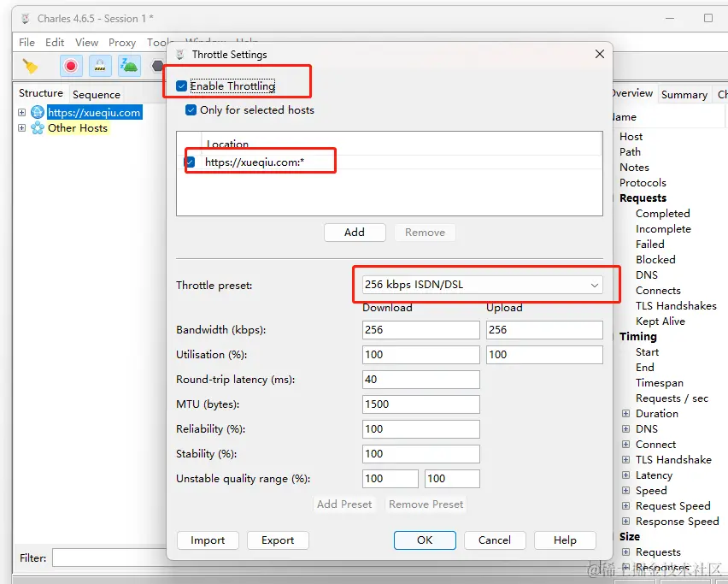Expand the TLS Handshake timing row
The width and height of the screenshot is (728, 584).
(625, 459)
